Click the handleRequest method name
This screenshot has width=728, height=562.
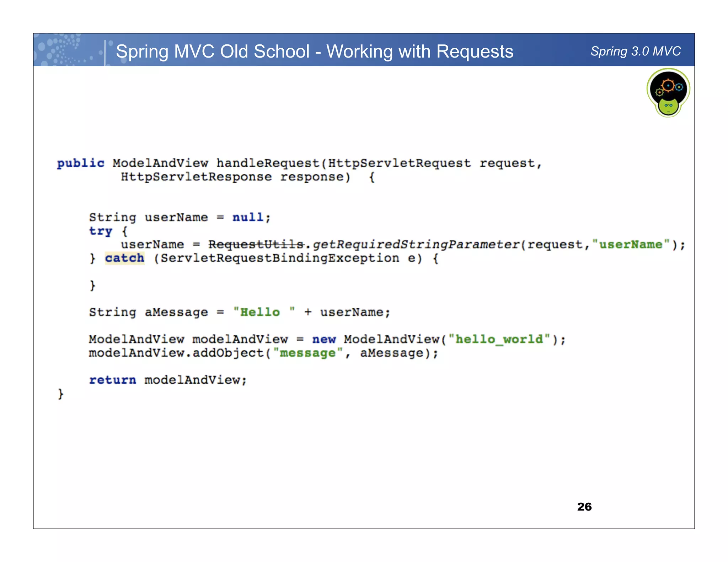click(268, 163)
